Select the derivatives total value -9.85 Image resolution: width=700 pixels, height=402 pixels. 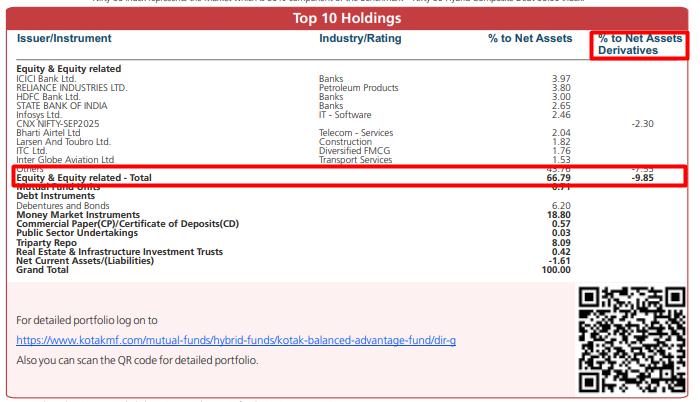(642, 178)
